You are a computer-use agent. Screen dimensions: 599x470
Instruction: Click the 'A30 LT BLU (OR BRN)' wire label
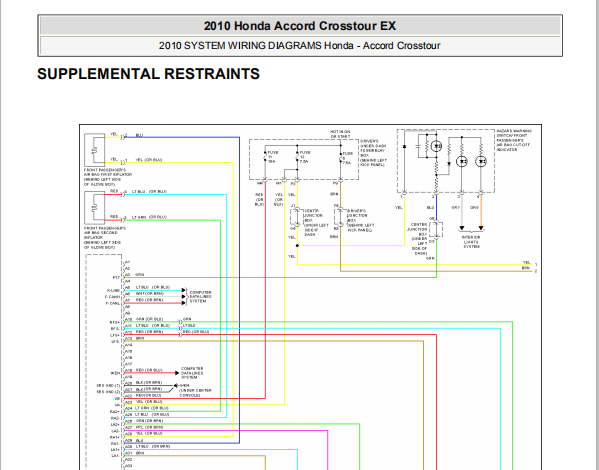pyautogui.click(x=148, y=446)
